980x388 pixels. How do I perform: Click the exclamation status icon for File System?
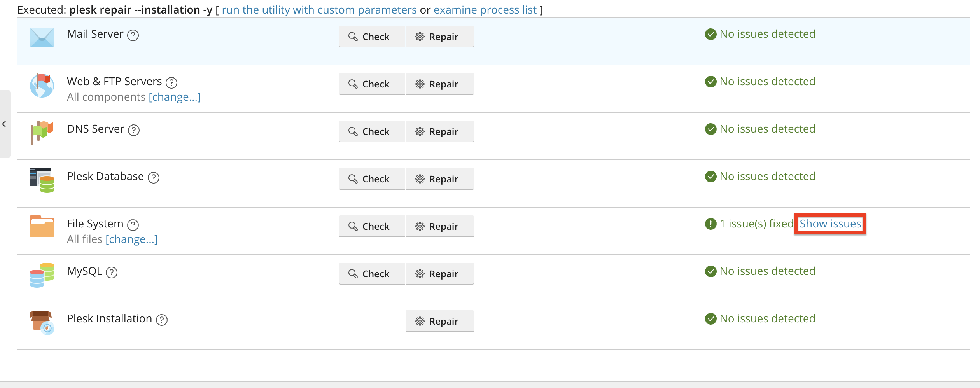pyautogui.click(x=710, y=224)
